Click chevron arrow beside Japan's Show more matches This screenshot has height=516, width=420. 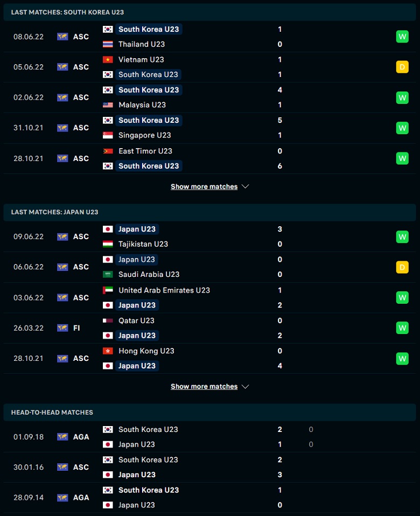246,386
